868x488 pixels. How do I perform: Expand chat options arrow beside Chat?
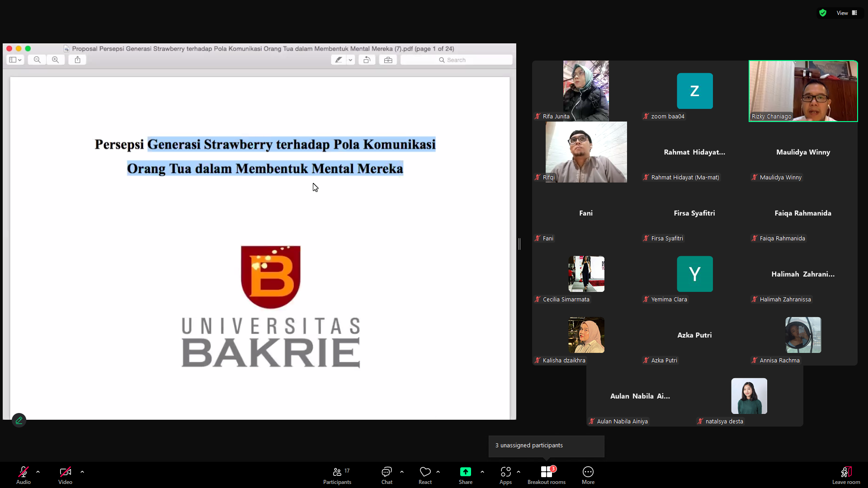click(402, 472)
